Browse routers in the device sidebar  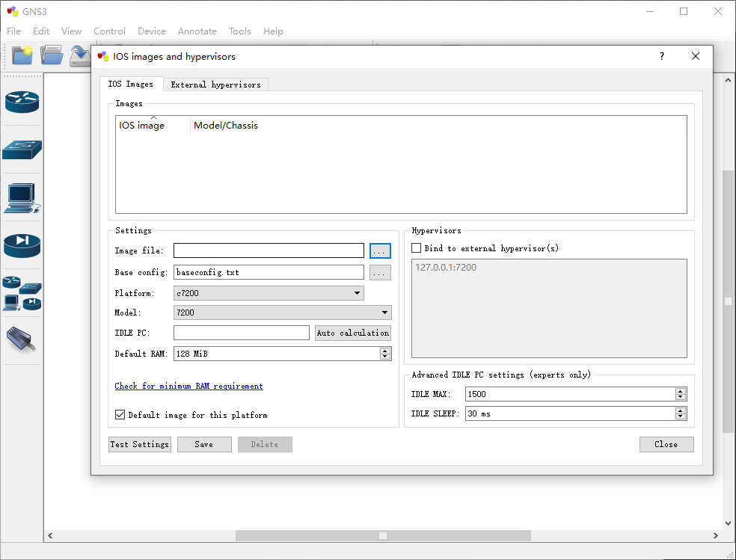click(22, 102)
